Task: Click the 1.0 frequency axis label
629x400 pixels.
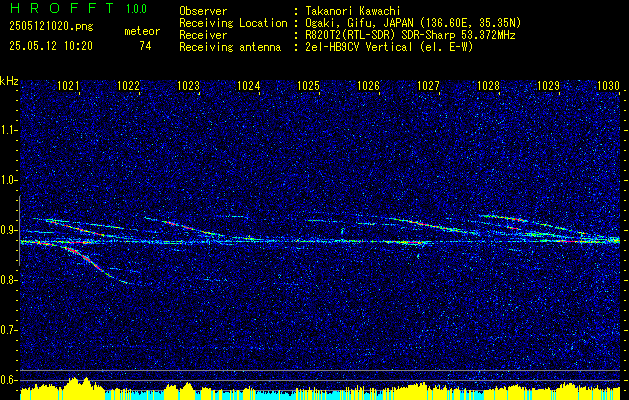Action: tap(8, 180)
